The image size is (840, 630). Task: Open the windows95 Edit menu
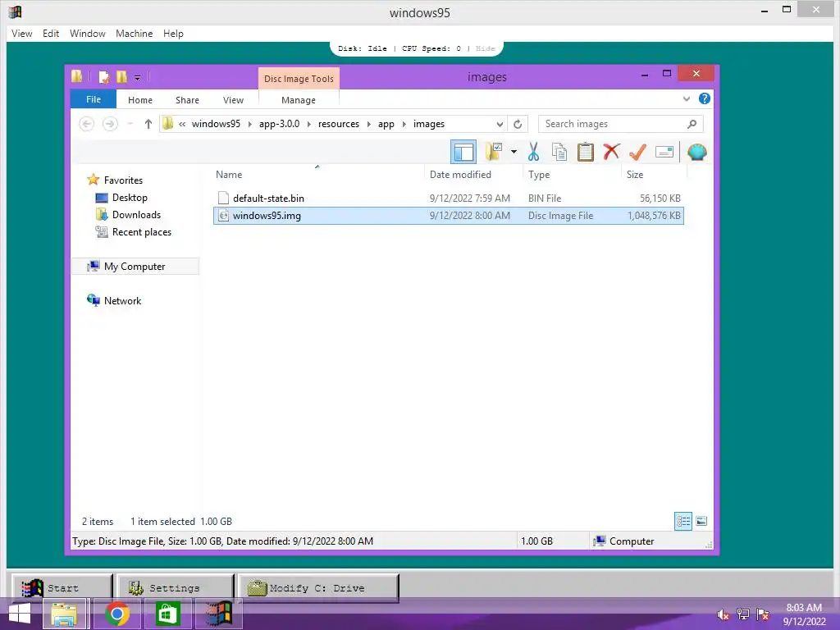51,34
